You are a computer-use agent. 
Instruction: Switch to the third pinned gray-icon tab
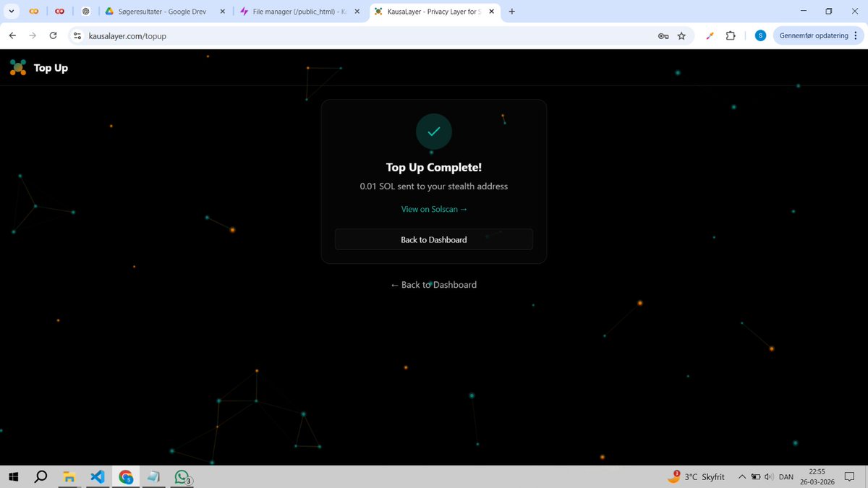tap(85, 12)
